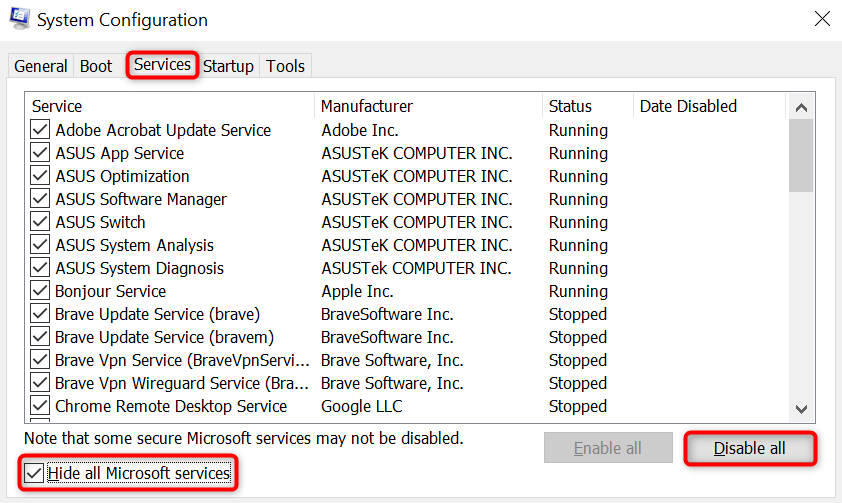This screenshot has height=503, width=842.
Task: Click the Date Disabled column header
Action: pyautogui.click(x=708, y=106)
